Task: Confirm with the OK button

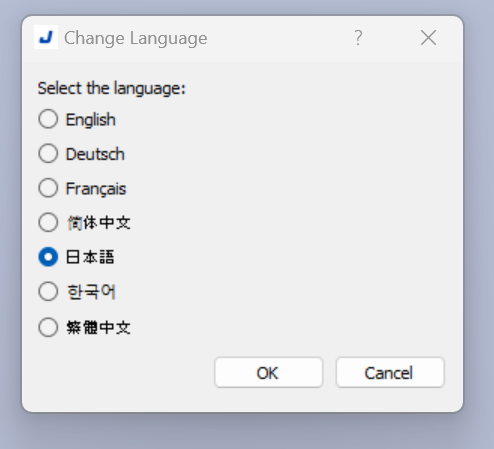Action: click(269, 373)
